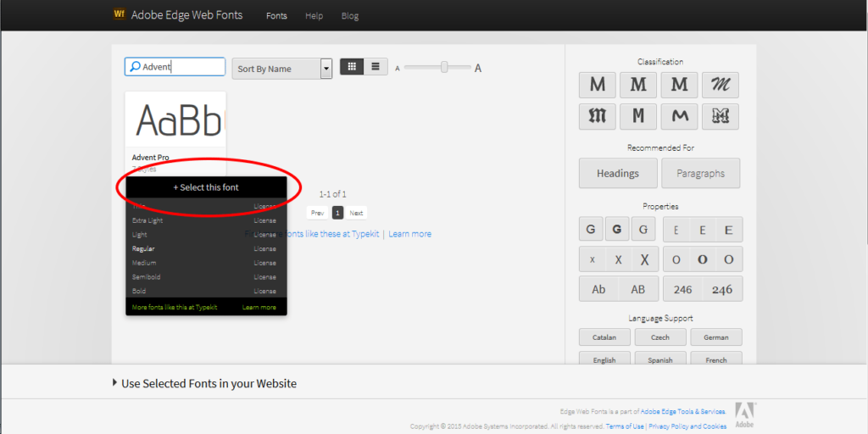Switch to grid view icon
868x434 pixels.
pyautogui.click(x=352, y=67)
